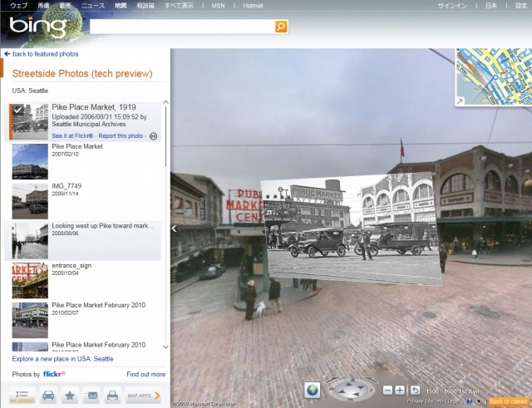The width and height of the screenshot is (532, 408).
Task: Go to Hotmail from the top bar
Action: [253, 6]
